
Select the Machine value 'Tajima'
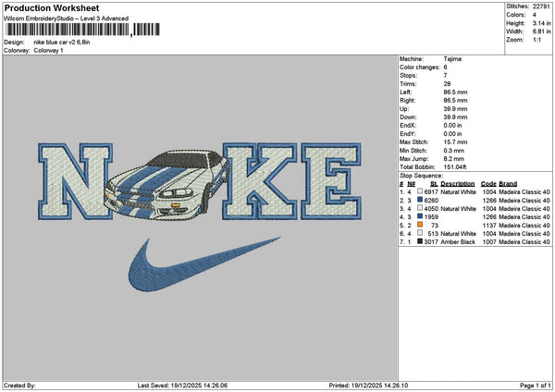[452, 59]
